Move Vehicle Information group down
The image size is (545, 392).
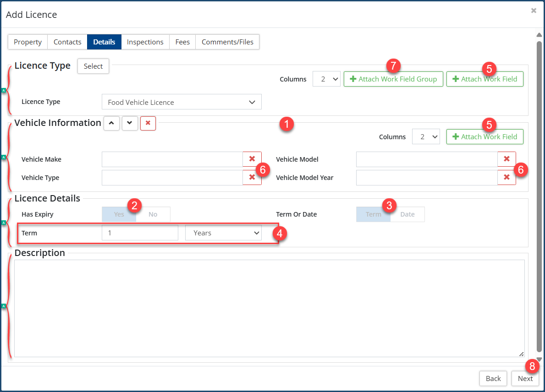pos(130,123)
